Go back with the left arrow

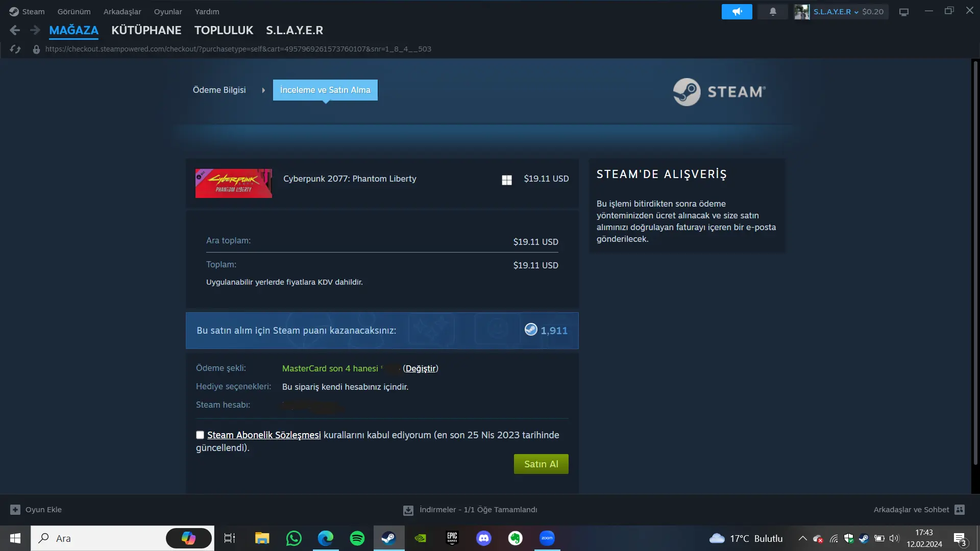15,30
